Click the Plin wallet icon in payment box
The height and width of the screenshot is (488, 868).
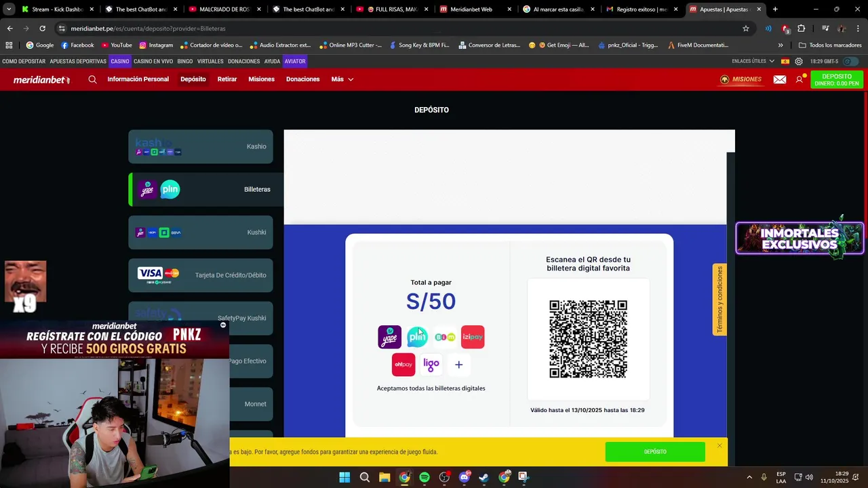[417, 337]
